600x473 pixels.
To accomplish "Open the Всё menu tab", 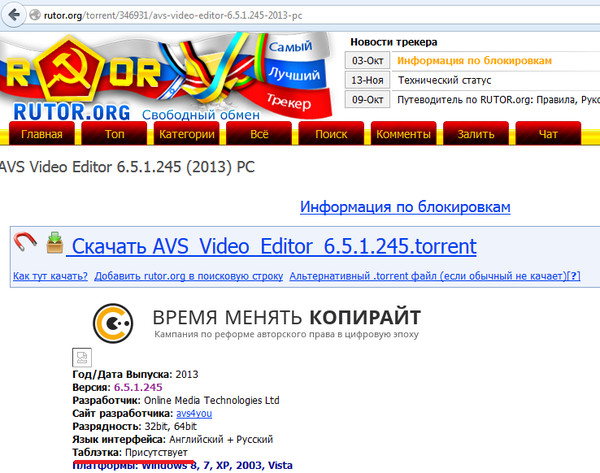I will click(259, 134).
